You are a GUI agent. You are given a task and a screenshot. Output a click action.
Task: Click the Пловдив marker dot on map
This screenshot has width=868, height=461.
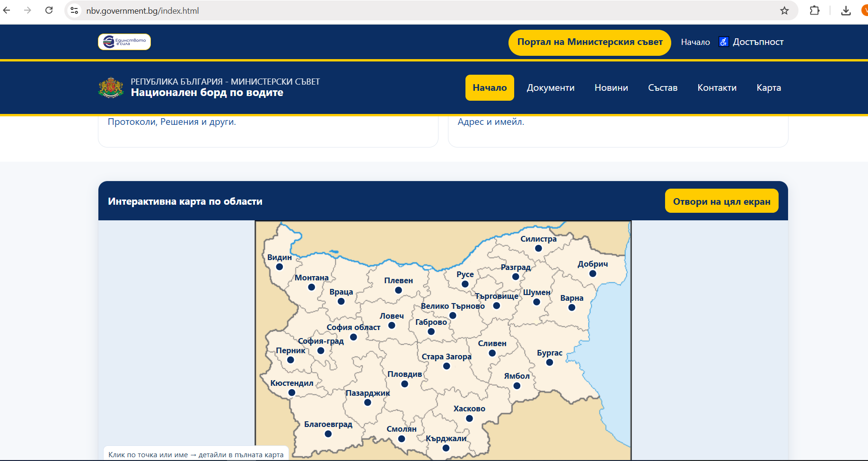[404, 384]
